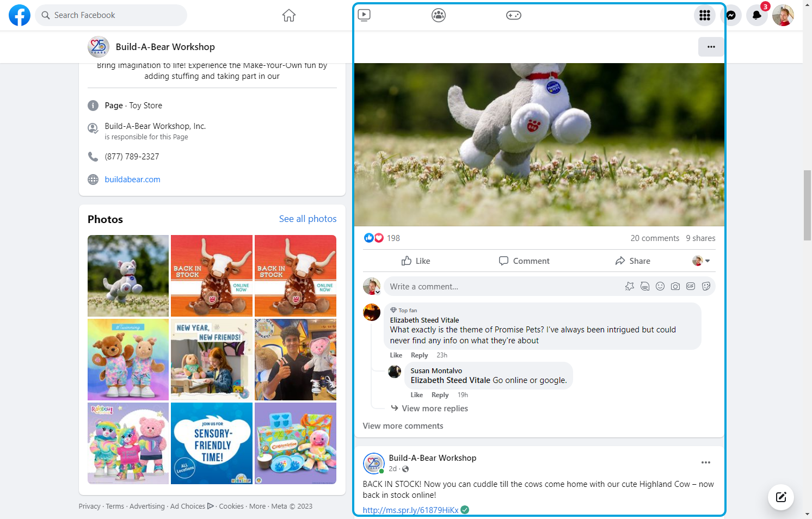This screenshot has width=812, height=519.
Task: Open the sticker picker in comment box
Action: click(706, 286)
